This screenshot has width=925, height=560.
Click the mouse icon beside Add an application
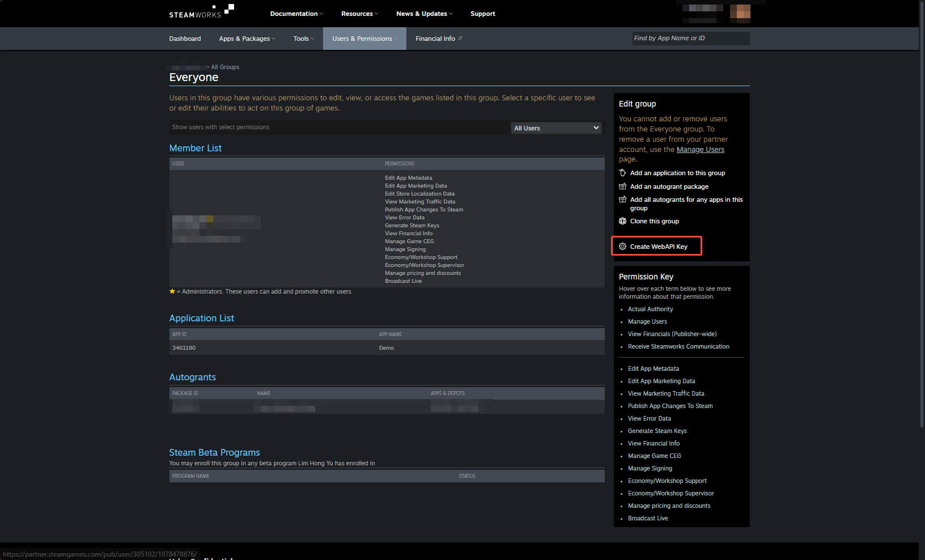point(622,173)
